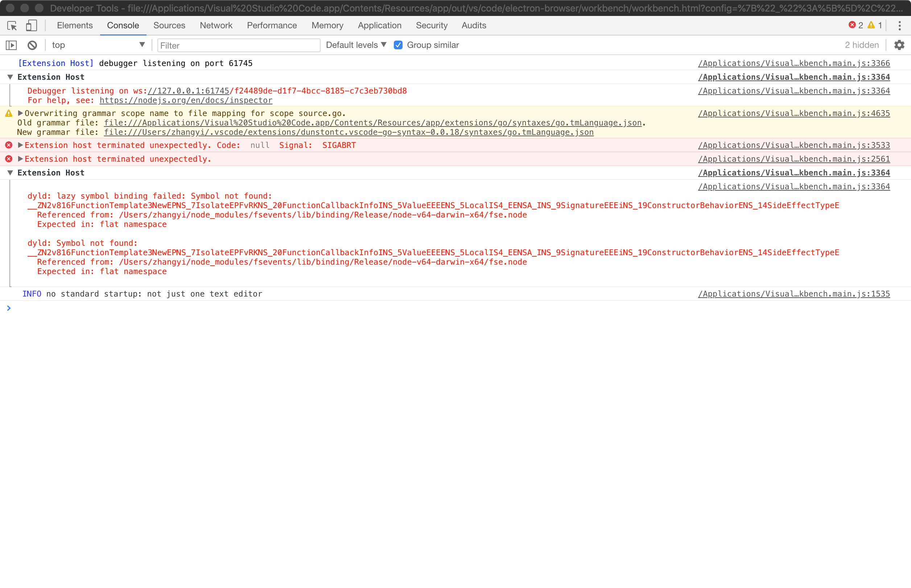Switch to the Sources tab

(169, 25)
